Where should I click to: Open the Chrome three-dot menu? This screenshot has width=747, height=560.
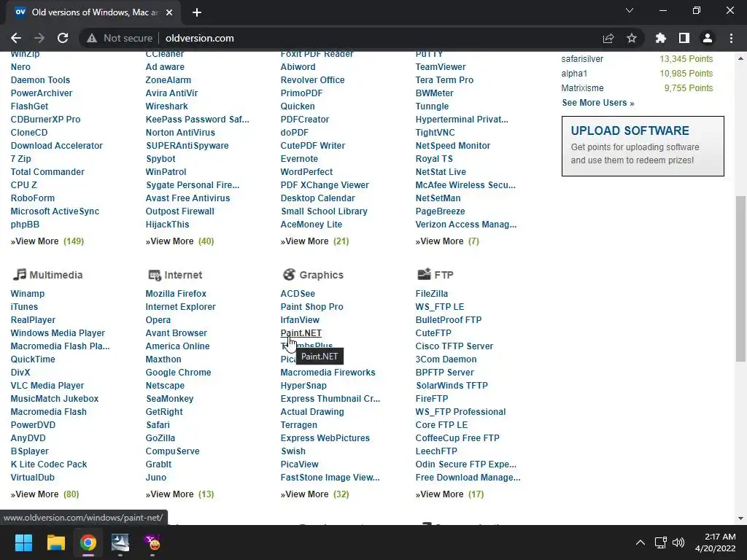click(731, 38)
